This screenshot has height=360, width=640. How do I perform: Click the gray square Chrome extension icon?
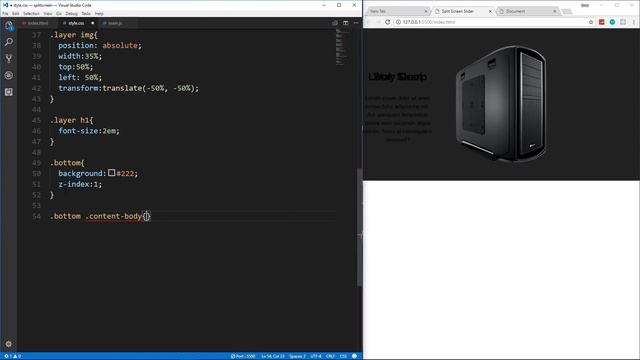pos(623,22)
